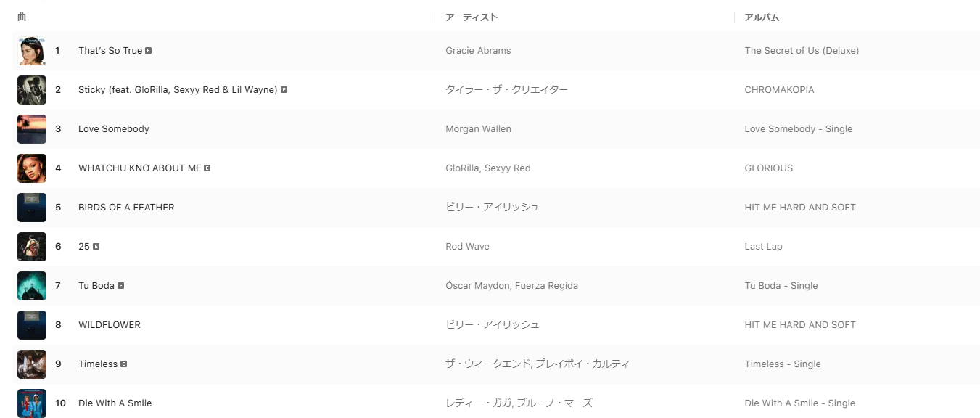
Task: Select the WILDFLOWER song row title
Action: coord(110,325)
